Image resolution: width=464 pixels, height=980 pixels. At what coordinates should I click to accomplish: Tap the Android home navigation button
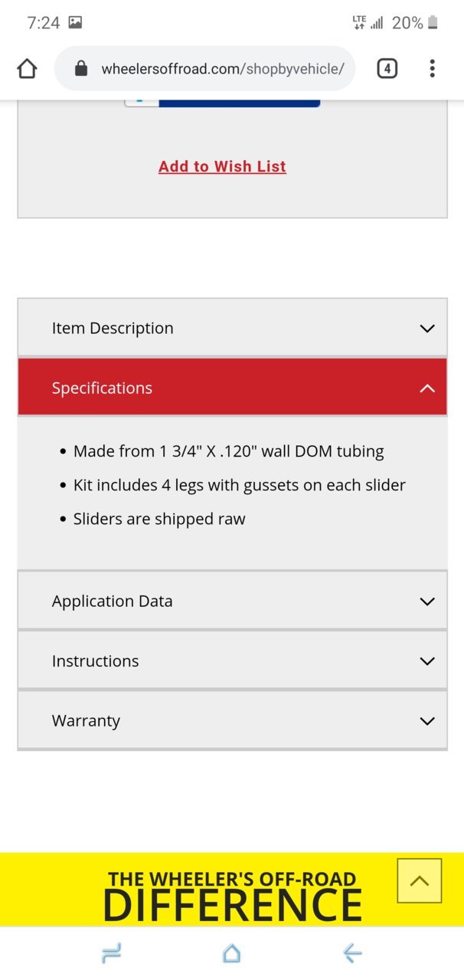coord(231,953)
